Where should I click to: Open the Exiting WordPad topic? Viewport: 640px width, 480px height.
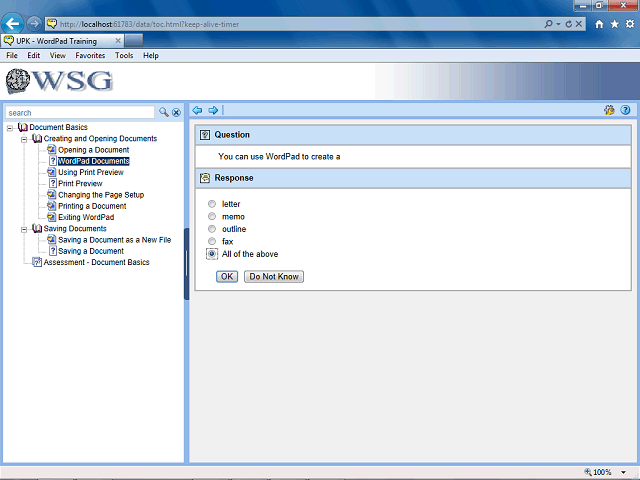point(86,217)
